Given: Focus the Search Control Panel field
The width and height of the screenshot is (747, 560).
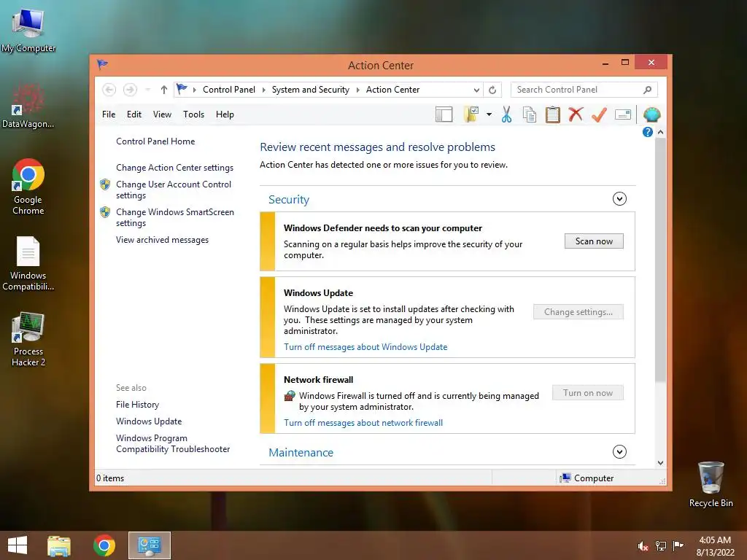Looking at the screenshot, I should pos(584,90).
